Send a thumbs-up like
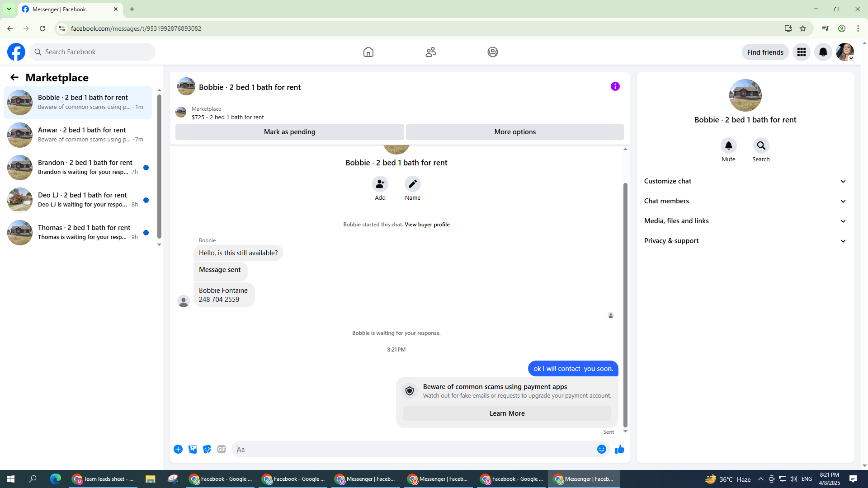 pos(619,449)
